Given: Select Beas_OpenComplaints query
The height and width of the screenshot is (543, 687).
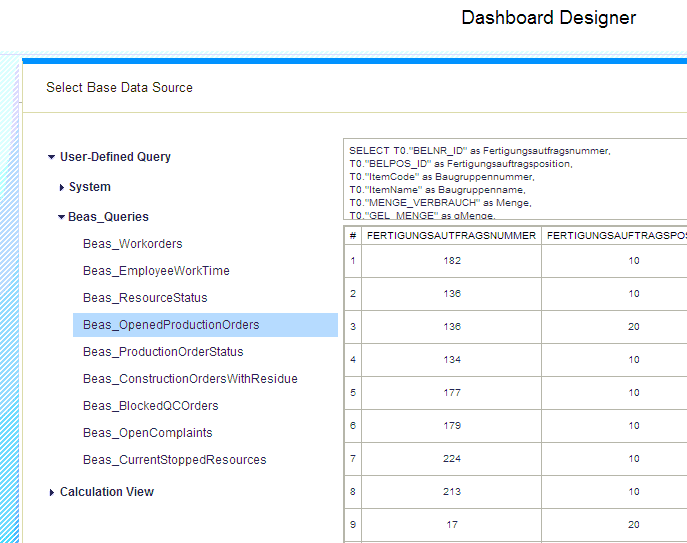Looking at the screenshot, I should pyautogui.click(x=147, y=433).
